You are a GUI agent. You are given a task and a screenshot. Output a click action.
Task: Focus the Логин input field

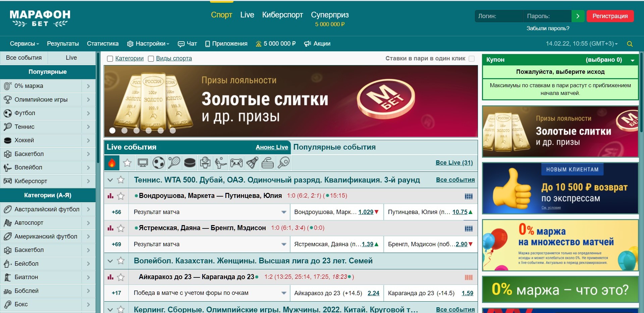(x=499, y=16)
